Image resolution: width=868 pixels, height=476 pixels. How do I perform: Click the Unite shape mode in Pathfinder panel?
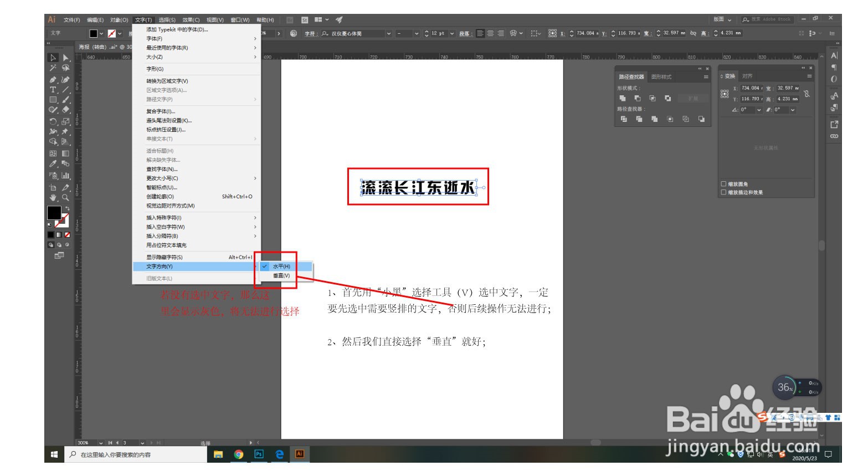(x=623, y=99)
